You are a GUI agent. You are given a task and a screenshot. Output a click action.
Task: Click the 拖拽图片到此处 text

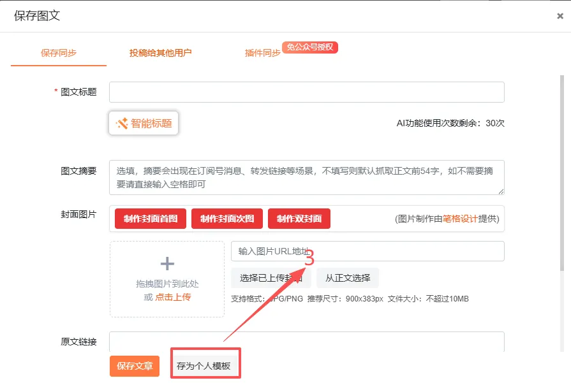click(167, 284)
